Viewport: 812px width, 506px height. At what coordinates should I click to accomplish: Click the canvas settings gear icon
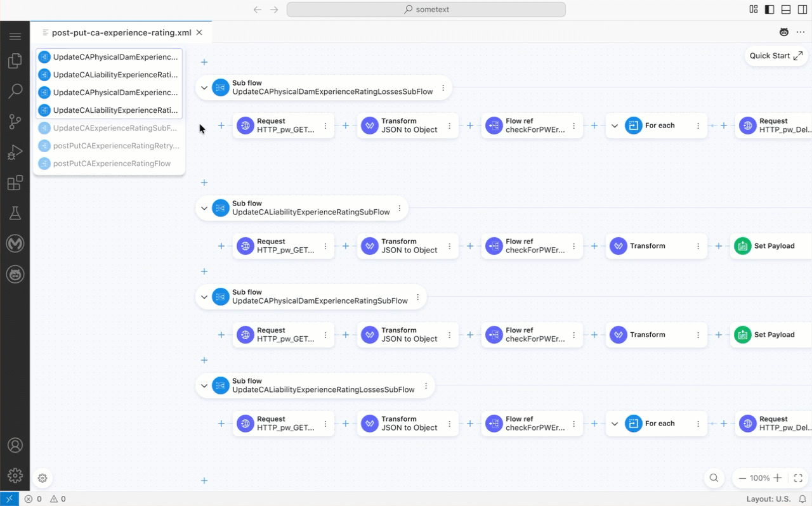(x=43, y=478)
